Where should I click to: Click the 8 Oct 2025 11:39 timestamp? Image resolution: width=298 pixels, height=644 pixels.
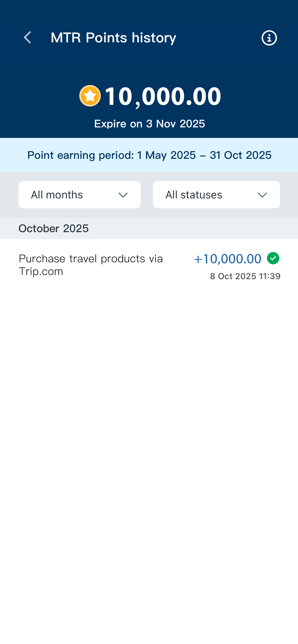[x=245, y=276]
